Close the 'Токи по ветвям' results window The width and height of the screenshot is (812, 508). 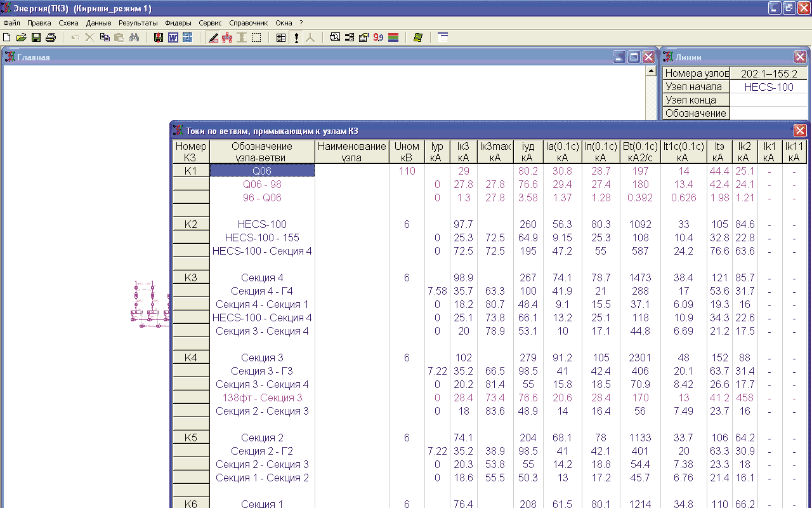(800, 130)
